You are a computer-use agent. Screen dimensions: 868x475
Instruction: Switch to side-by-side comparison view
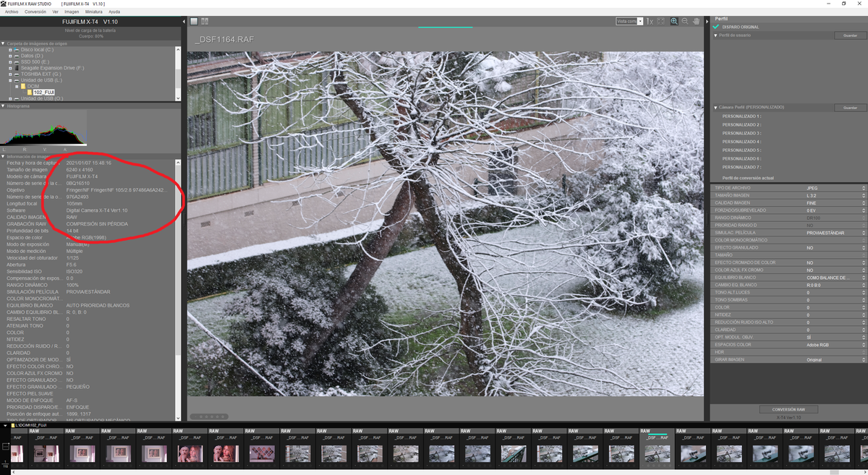click(x=205, y=21)
